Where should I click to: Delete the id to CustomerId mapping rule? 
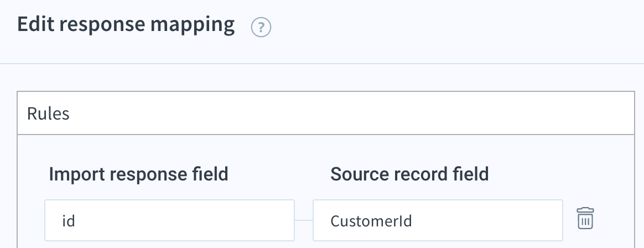coord(585,218)
